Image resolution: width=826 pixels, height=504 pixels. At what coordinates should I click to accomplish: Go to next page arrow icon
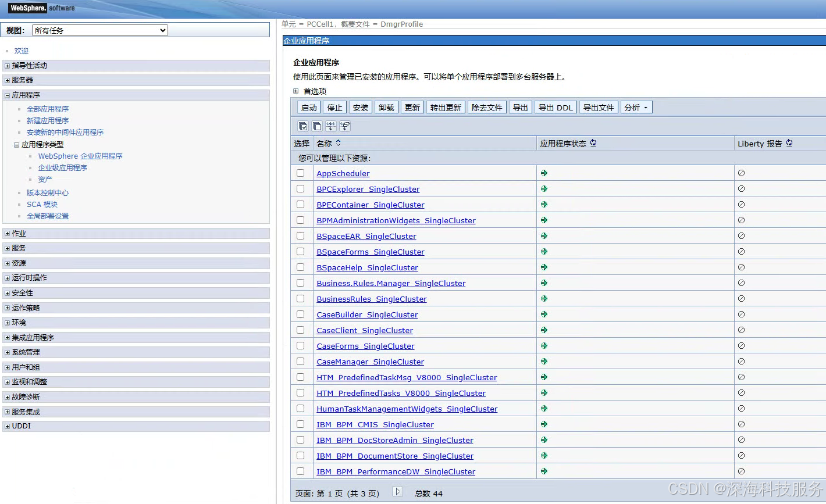point(398,492)
